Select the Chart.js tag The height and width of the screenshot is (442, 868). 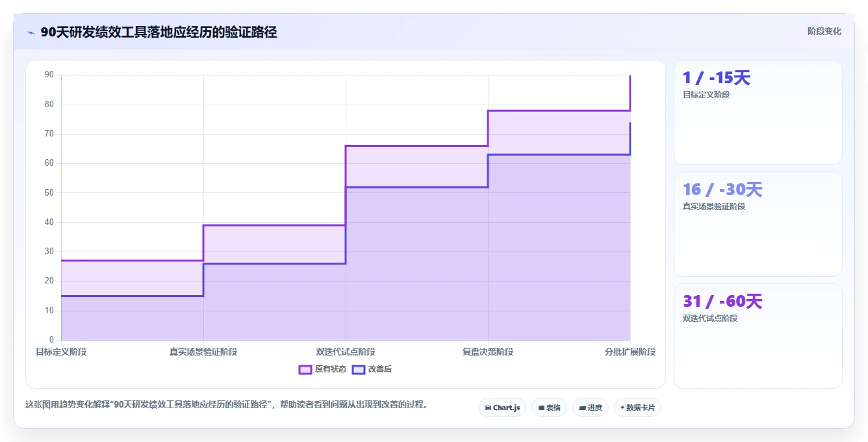502,408
